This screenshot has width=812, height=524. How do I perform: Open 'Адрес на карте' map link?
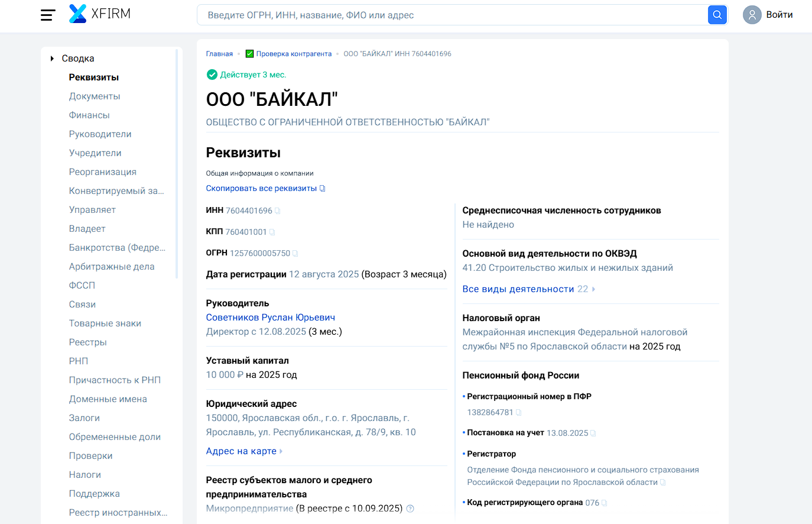tap(244, 451)
